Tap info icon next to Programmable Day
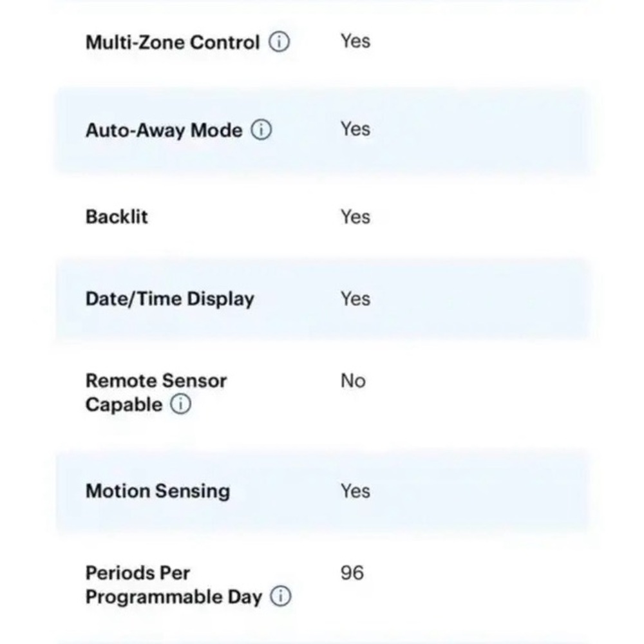Viewport: 644px width, 644px height. click(281, 596)
